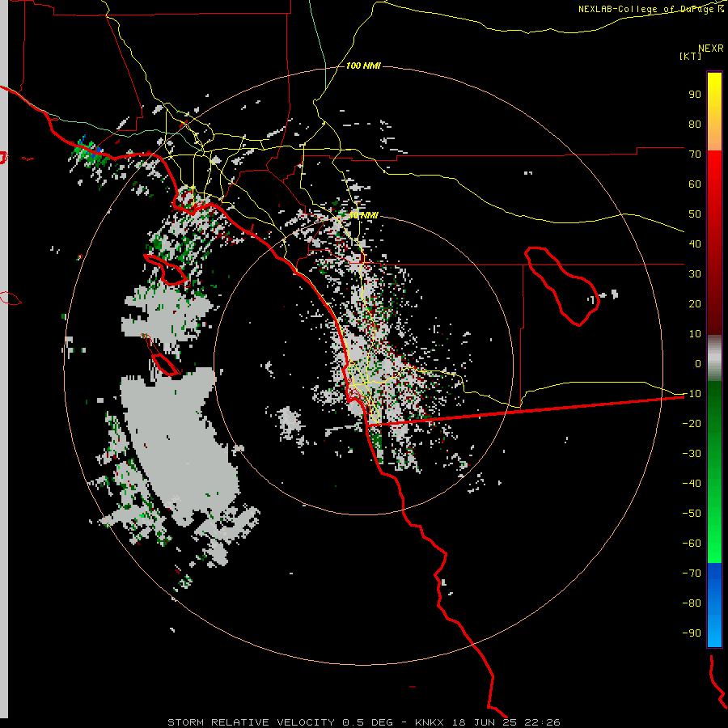Click the -40 value on the velocity scale
This screenshot has width=728, height=728.
(692, 484)
